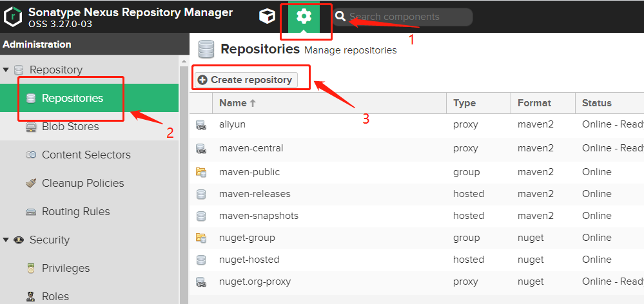644x304 pixels.
Task: Click the large Repositories page header icon
Action: [x=206, y=49]
